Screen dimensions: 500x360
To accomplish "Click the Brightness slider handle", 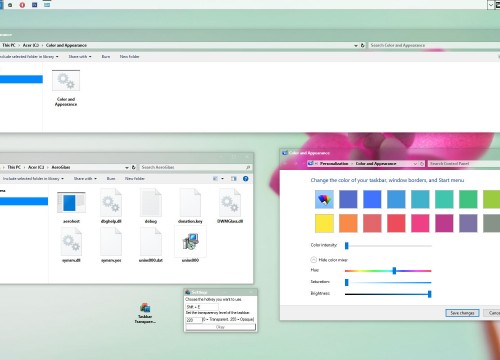I will [430, 294].
